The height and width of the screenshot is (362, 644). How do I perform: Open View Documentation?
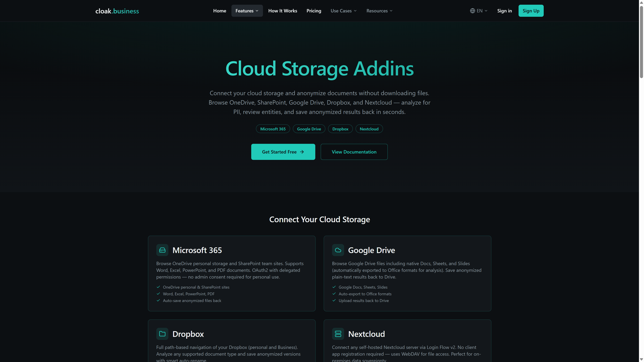tap(354, 152)
